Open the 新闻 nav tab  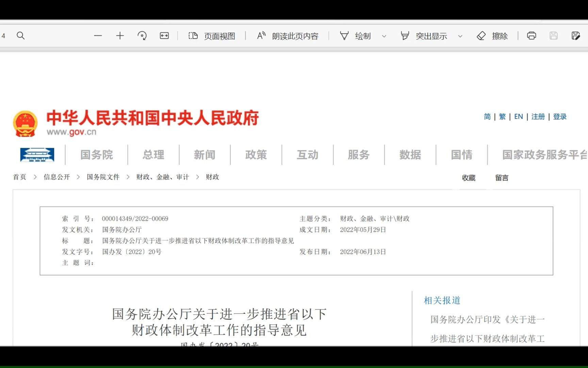205,155
